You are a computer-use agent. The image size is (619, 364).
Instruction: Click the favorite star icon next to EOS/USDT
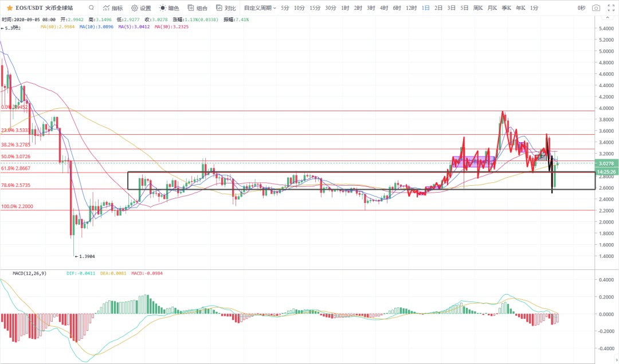10,8
